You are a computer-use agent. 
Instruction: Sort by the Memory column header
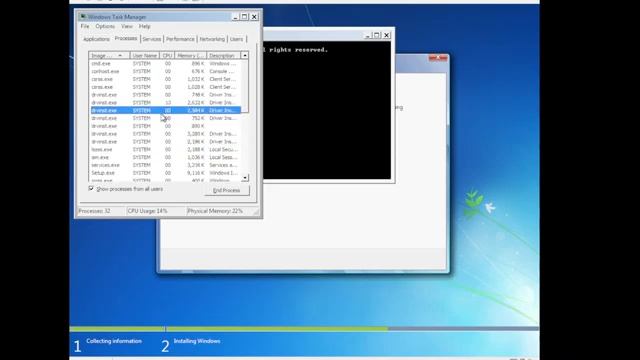191,55
